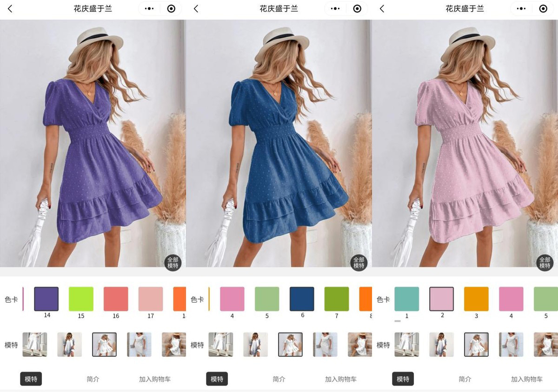Image resolution: width=558 pixels, height=392 pixels.
Task: Go back from the purple dress screen
Action: point(10,9)
